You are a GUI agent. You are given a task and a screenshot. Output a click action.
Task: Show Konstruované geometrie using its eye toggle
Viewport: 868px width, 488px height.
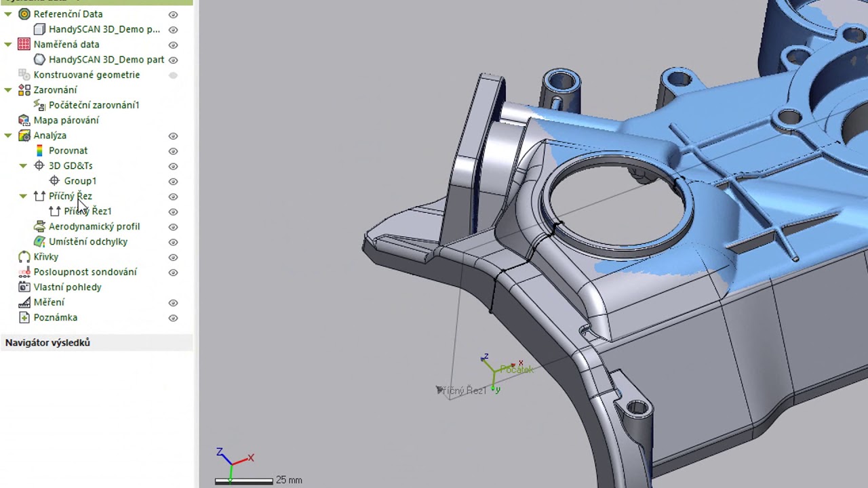coord(173,75)
